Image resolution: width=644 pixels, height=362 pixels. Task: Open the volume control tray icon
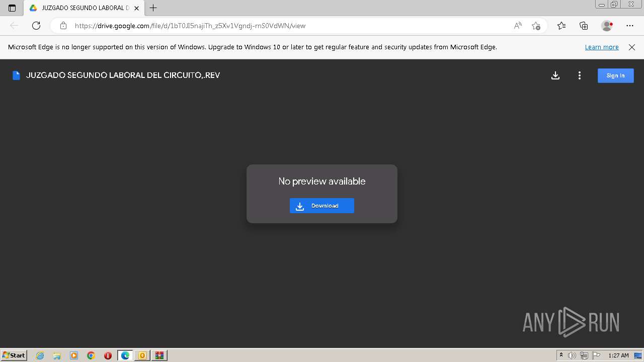pyautogui.click(x=572, y=355)
